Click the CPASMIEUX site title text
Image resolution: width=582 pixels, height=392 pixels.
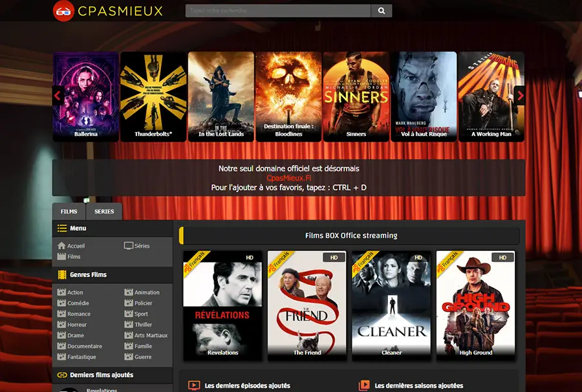(x=120, y=11)
